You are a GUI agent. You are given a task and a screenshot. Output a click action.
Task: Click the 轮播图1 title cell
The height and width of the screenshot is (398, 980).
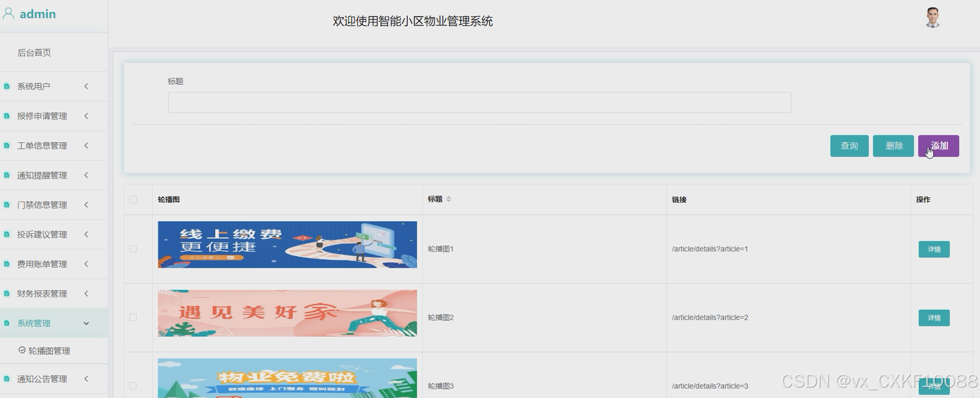[x=440, y=249]
